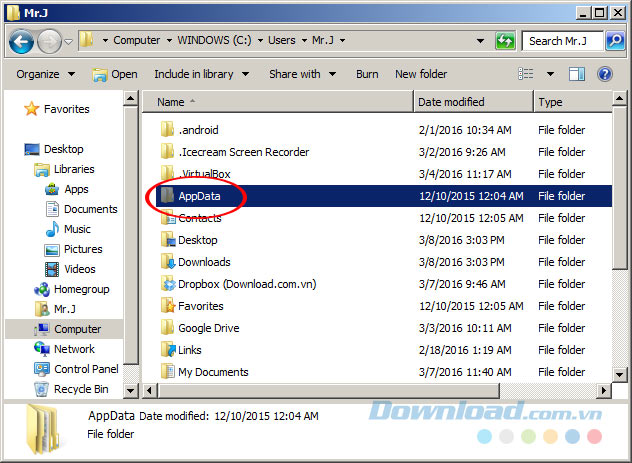The image size is (632, 463).
Task: Click the Back navigation arrow
Action: click(21, 41)
